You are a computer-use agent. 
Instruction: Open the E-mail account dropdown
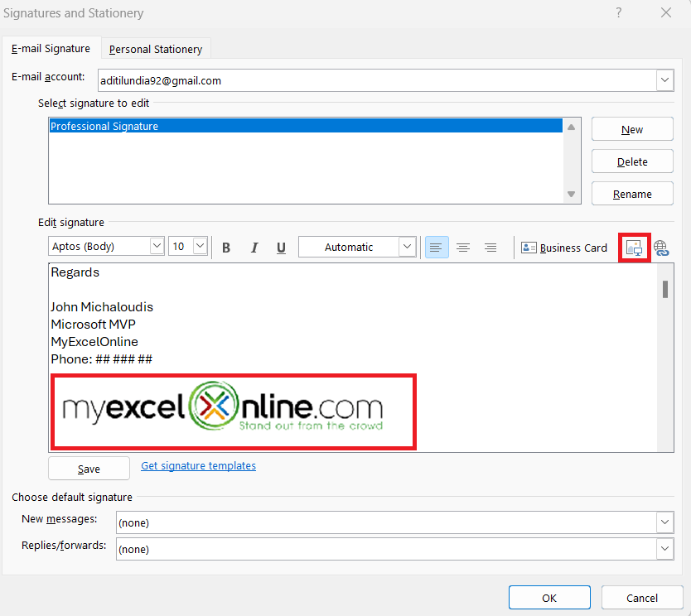[x=664, y=80]
